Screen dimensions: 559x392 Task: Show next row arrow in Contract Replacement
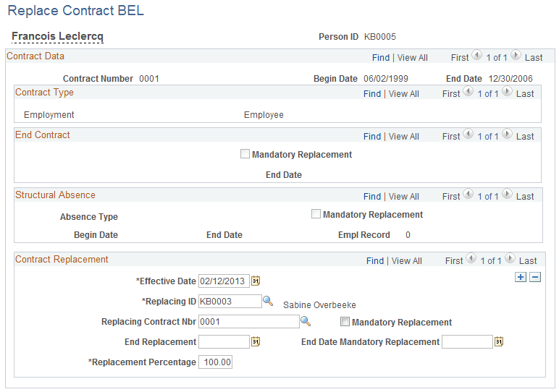coord(510,258)
